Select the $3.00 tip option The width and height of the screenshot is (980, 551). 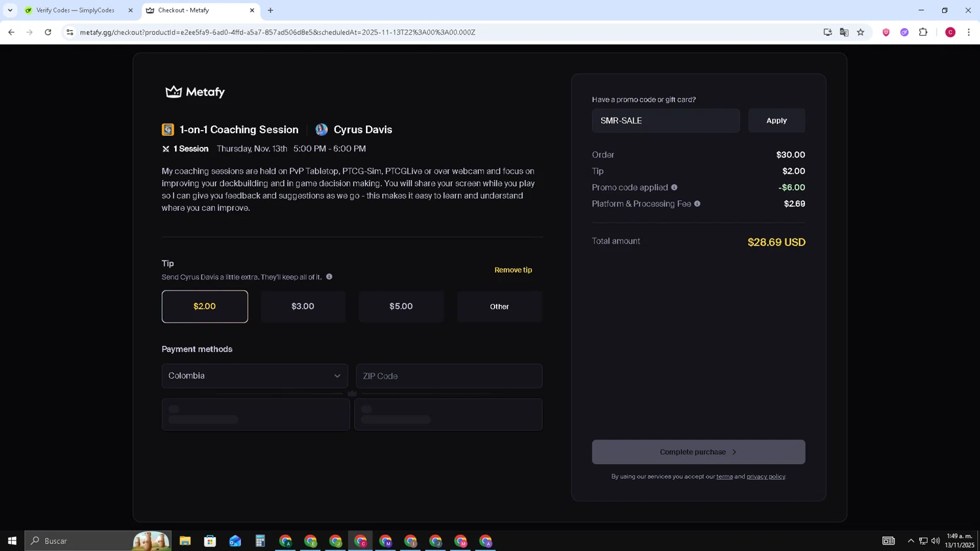[303, 306]
